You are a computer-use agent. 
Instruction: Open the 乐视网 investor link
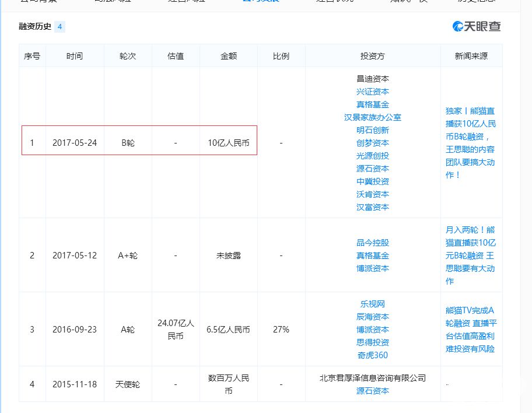point(373,304)
